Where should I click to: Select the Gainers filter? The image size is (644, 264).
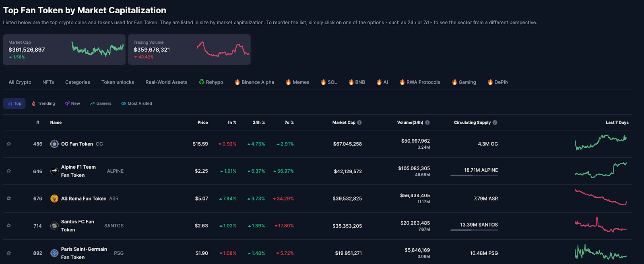click(x=101, y=104)
